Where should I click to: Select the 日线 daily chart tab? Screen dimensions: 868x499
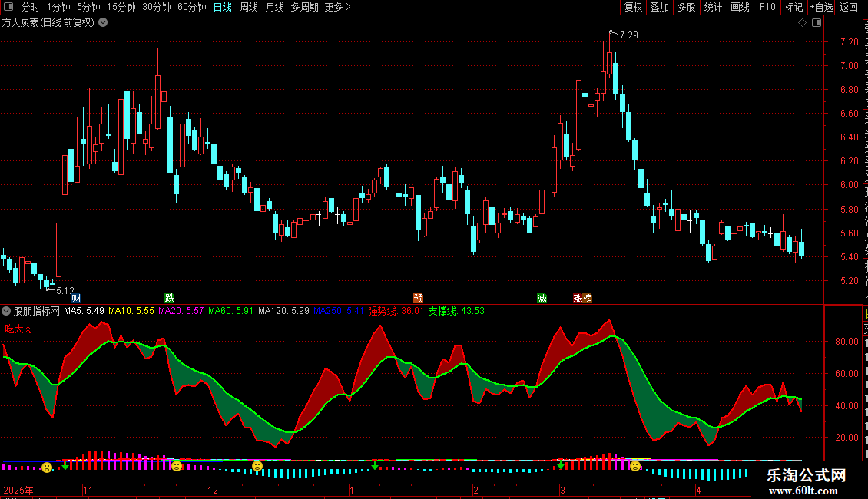[x=223, y=7]
